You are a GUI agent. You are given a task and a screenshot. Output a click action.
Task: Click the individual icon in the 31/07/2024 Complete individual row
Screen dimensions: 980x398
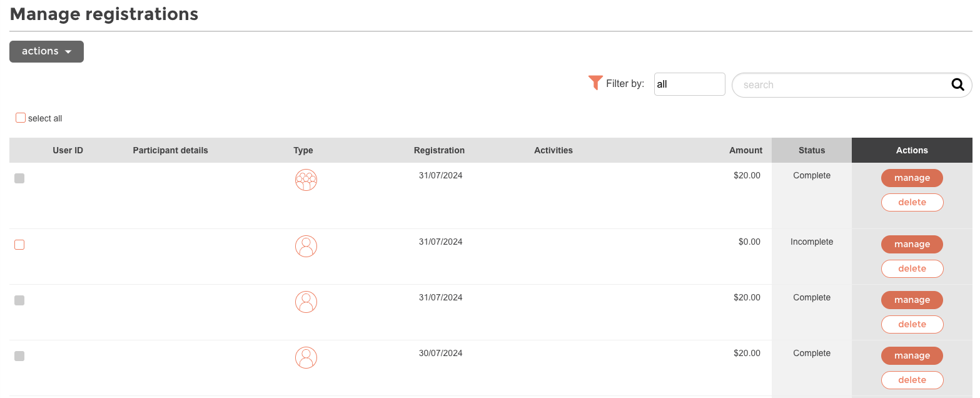coord(306,302)
